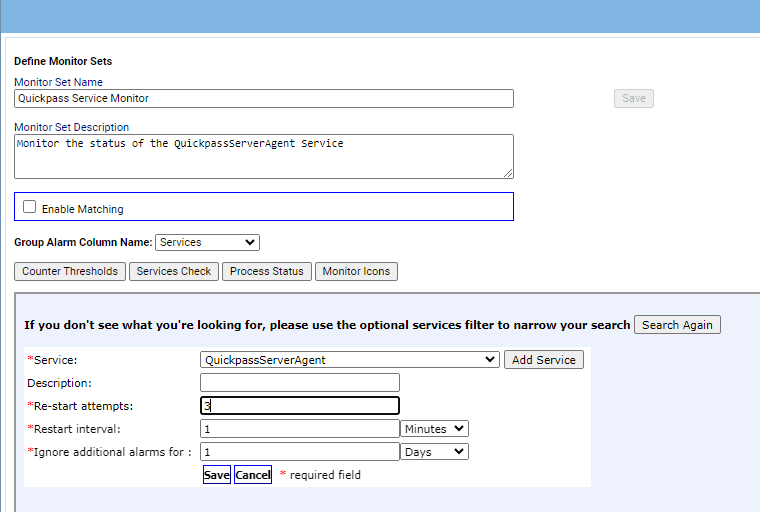Viewport: 760px width, 512px height.
Task: Open the Restart interval Minutes unit dropdown
Action: (434, 429)
